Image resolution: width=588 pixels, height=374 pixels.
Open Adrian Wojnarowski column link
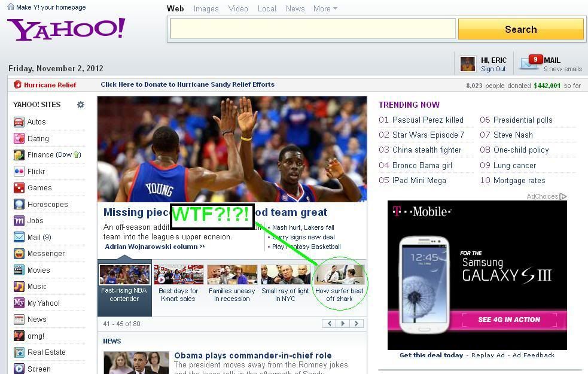point(154,247)
